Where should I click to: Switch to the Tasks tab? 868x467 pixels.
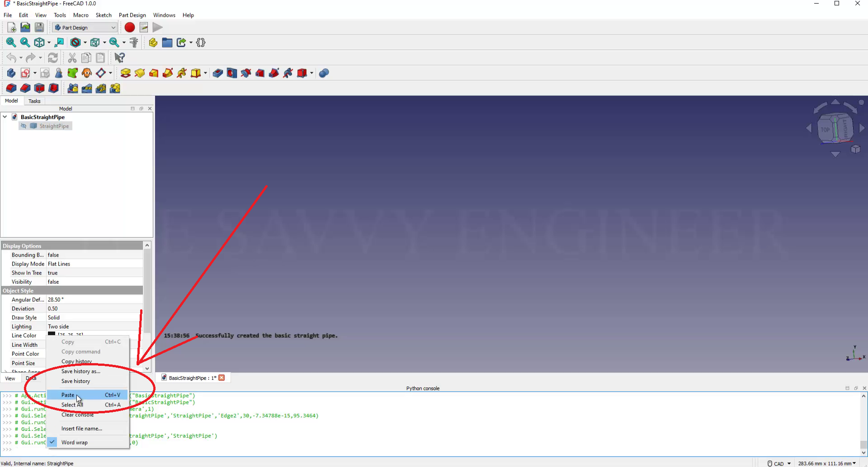34,101
